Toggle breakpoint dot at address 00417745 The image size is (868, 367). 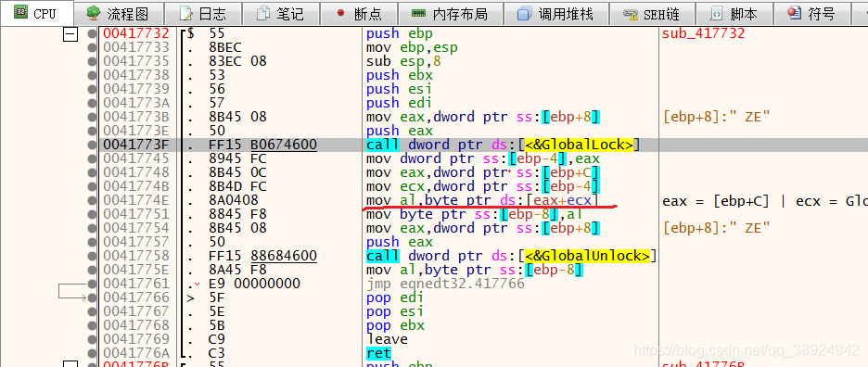(93, 158)
